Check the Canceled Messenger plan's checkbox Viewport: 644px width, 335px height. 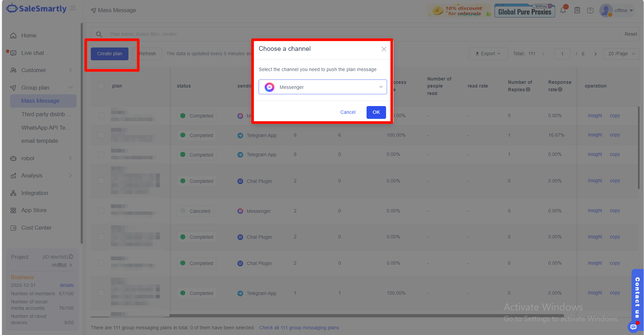point(101,210)
